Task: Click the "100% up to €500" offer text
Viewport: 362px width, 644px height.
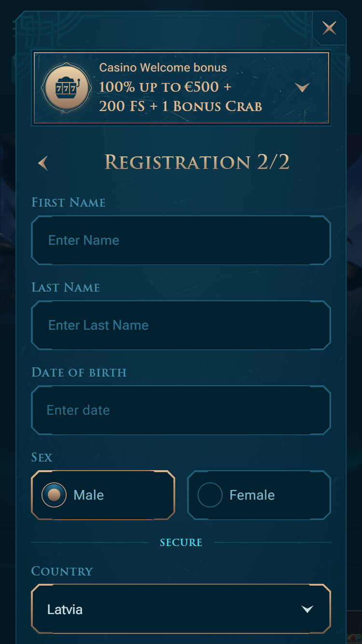Action: pos(165,87)
